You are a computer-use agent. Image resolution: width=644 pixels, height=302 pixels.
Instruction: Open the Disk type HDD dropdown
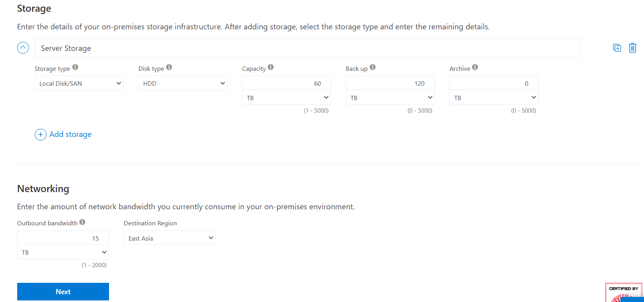182,83
